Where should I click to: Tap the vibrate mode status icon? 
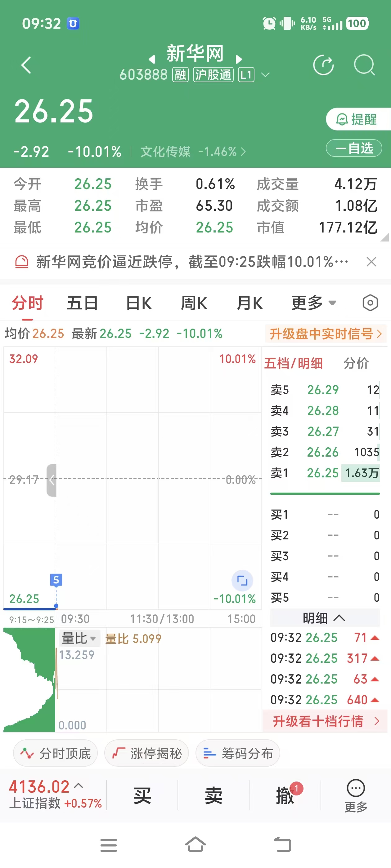287,23
